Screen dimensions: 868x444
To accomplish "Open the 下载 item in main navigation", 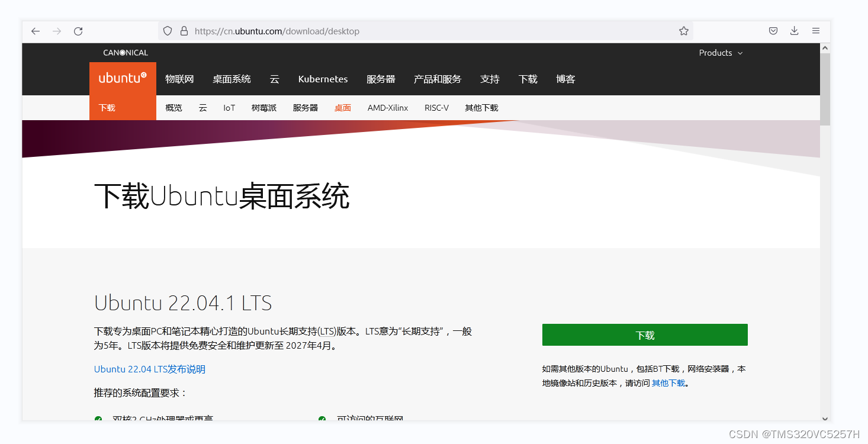I will coord(528,79).
